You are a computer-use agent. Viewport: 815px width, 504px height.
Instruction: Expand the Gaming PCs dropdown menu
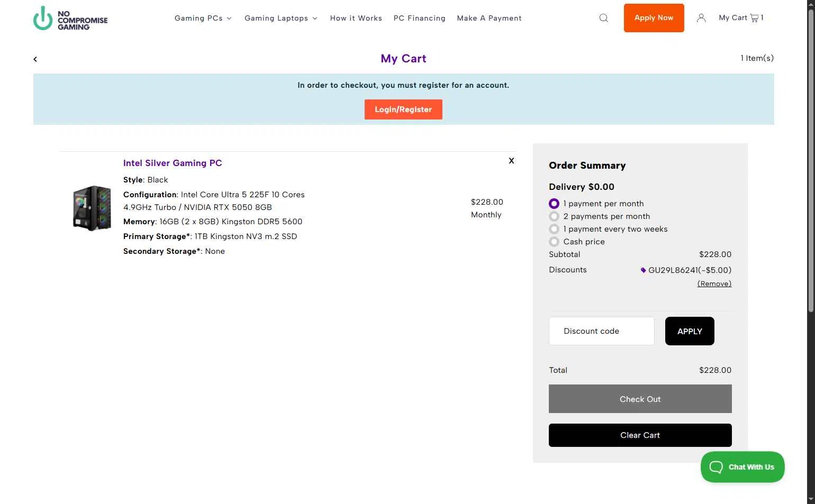point(203,18)
